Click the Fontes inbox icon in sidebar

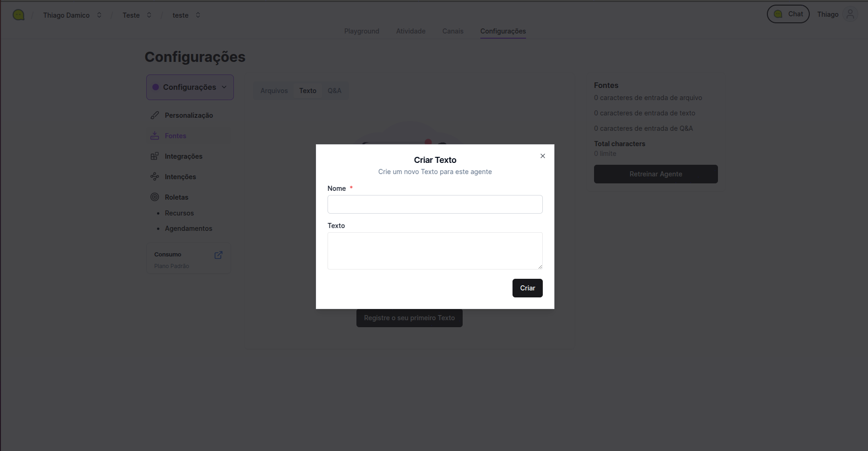coord(155,136)
